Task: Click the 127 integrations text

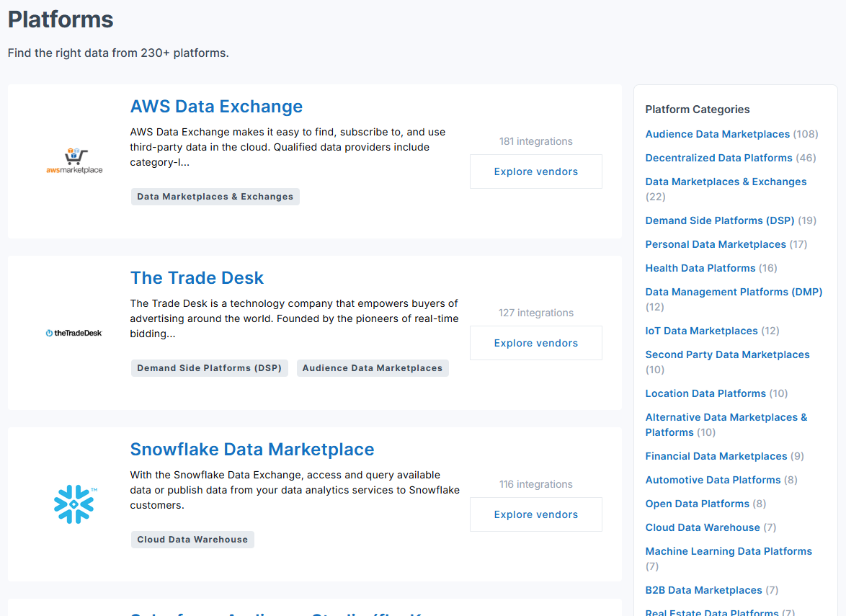Action: 535,313
